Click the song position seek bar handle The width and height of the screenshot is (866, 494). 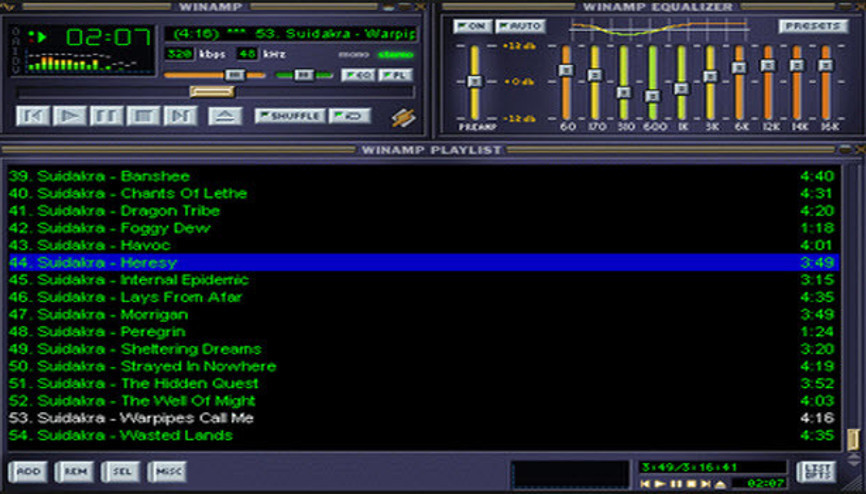pos(212,92)
